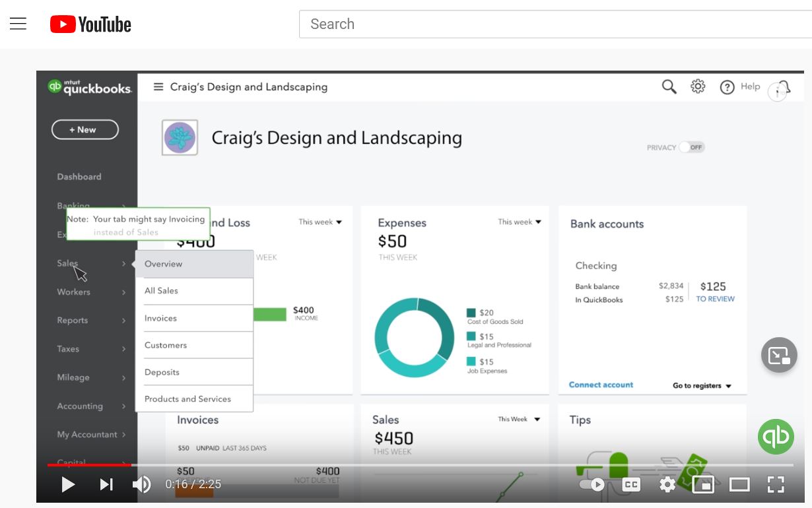
Task: Enter full screen mode
Action: pyautogui.click(x=776, y=485)
